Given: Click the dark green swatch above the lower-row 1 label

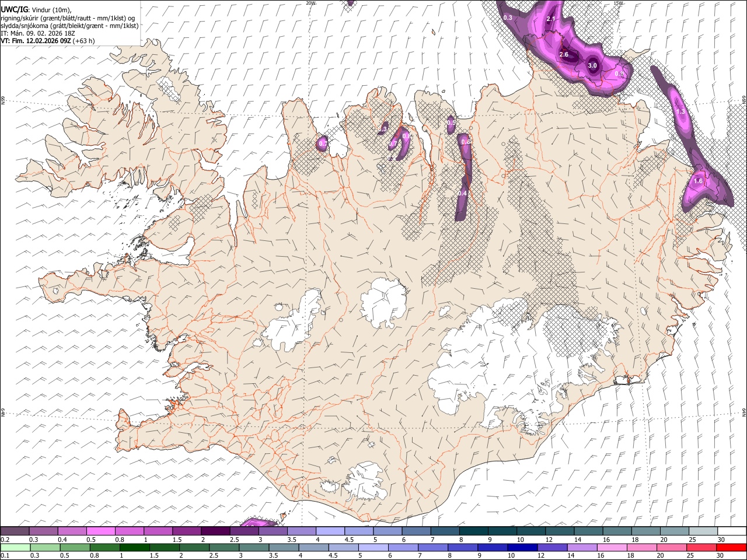Looking at the screenshot, I should click(x=134, y=548).
